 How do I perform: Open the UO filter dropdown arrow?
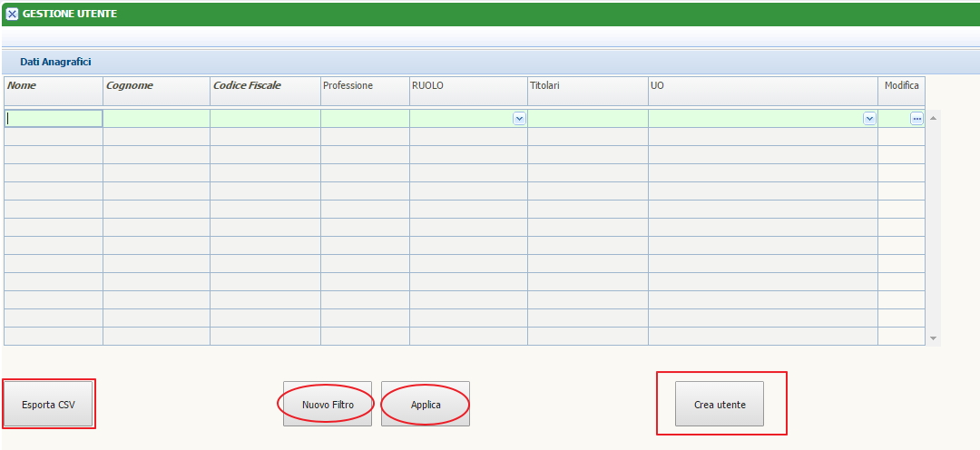click(x=869, y=119)
